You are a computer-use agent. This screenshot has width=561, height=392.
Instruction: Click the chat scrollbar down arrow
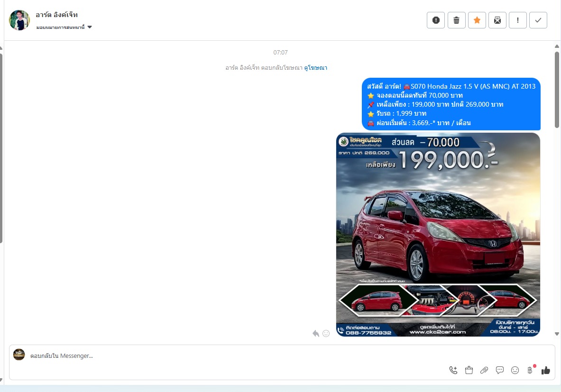(557, 334)
